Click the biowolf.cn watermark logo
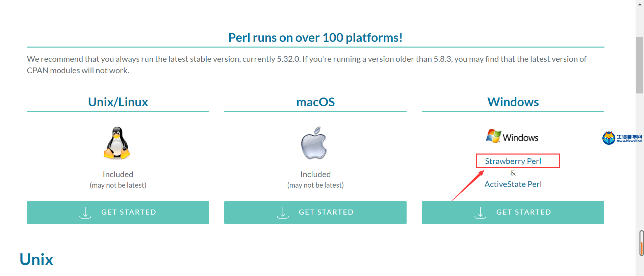The width and height of the screenshot is (644, 276). 622,138
